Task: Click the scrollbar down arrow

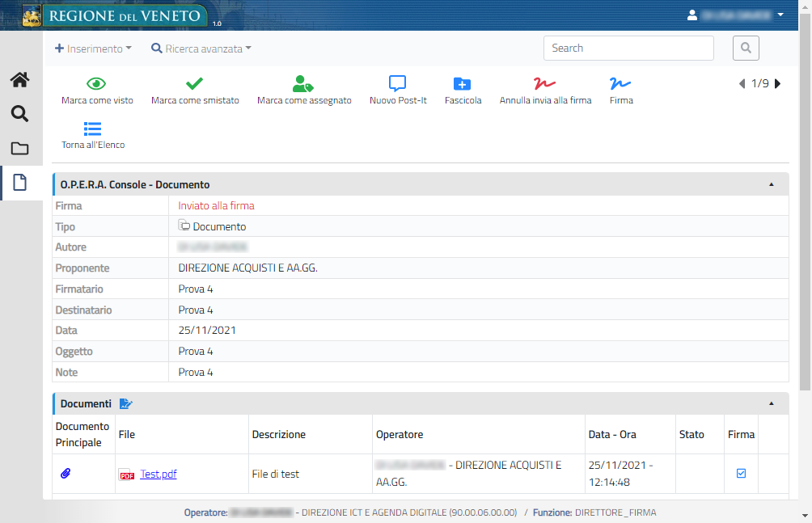Action: pyautogui.click(x=805, y=516)
